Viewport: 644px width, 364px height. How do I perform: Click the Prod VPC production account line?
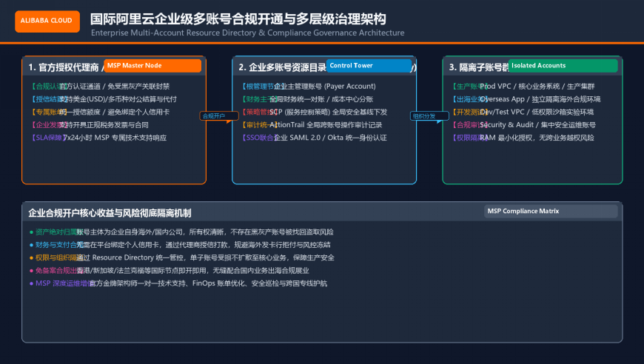[x=523, y=87]
